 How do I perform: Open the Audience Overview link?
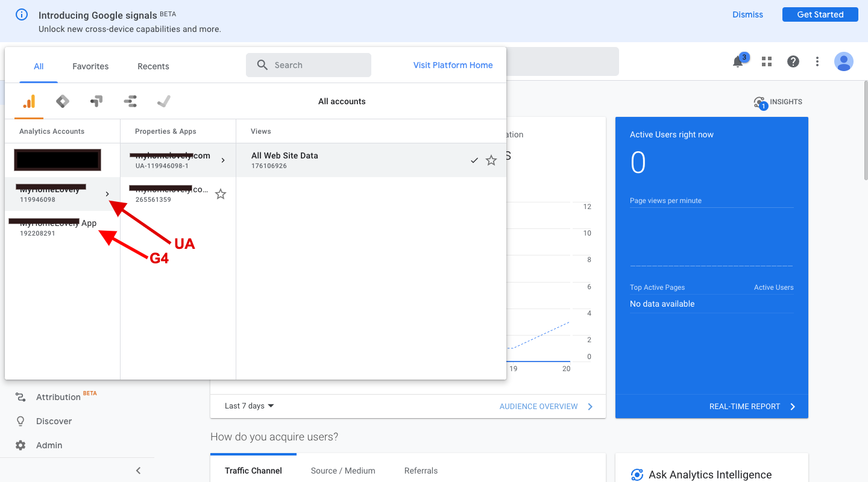point(546,406)
